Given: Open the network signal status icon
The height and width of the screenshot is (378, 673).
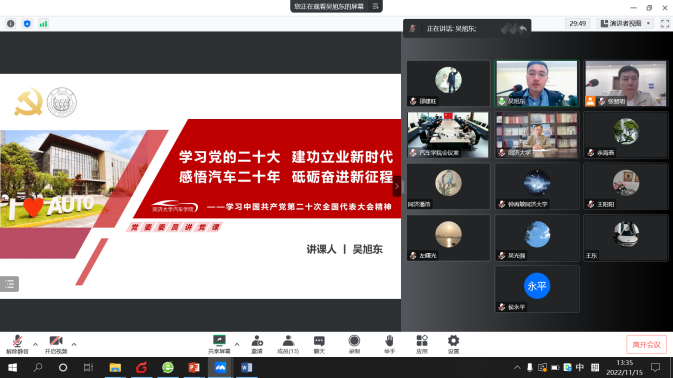Looking at the screenshot, I should (x=43, y=24).
